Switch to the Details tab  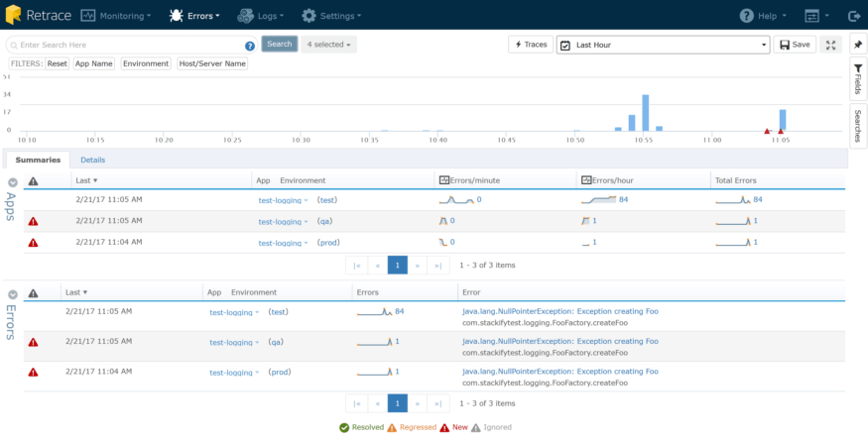click(x=92, y=160)
